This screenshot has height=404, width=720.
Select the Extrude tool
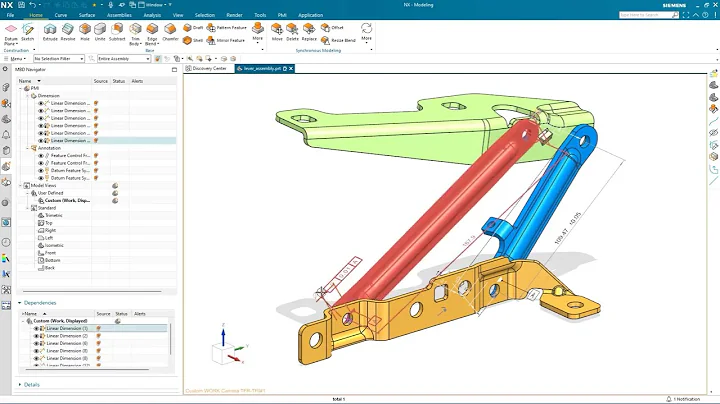pyautogui.click(x=50, y=32)
